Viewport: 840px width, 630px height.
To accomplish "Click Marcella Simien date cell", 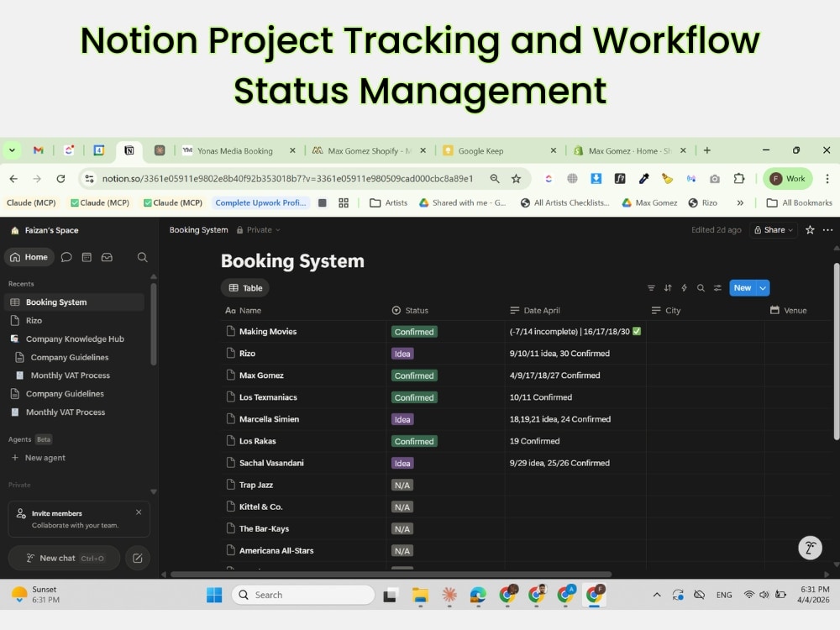I will (x=575, y=419).
